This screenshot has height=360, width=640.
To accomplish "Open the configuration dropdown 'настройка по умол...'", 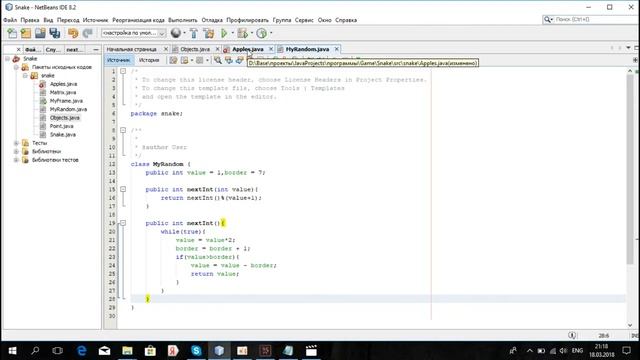I will pyautogui.click(x=133, y=33).
